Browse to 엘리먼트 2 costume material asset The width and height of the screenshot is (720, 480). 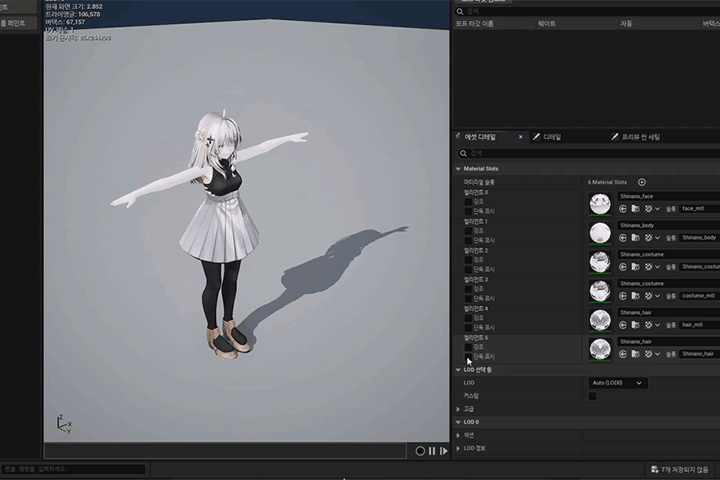(636, 267)
